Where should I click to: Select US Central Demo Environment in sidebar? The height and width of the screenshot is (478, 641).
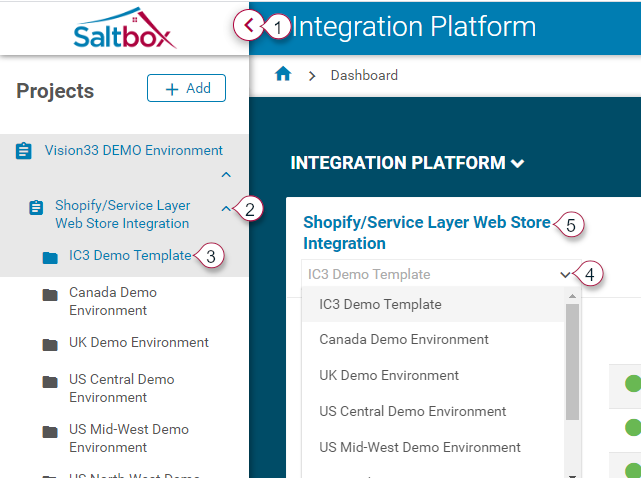[x=122, y=388]
